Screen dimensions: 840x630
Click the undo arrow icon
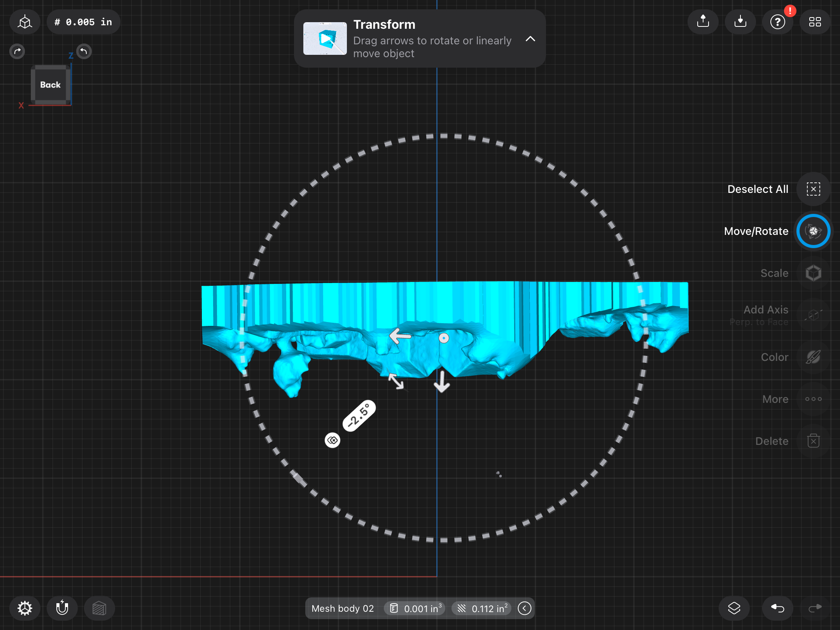[777, 608]
